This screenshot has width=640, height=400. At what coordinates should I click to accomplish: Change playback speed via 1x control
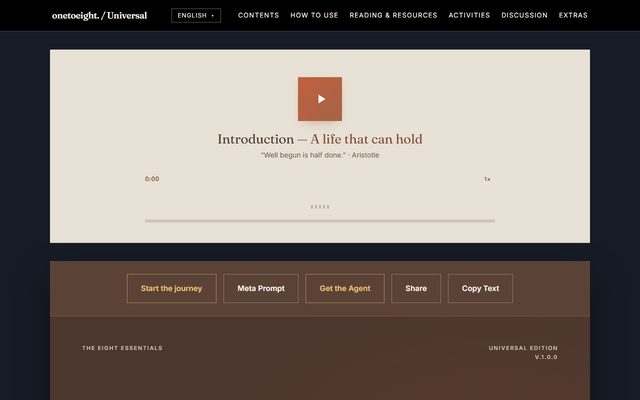487,179
